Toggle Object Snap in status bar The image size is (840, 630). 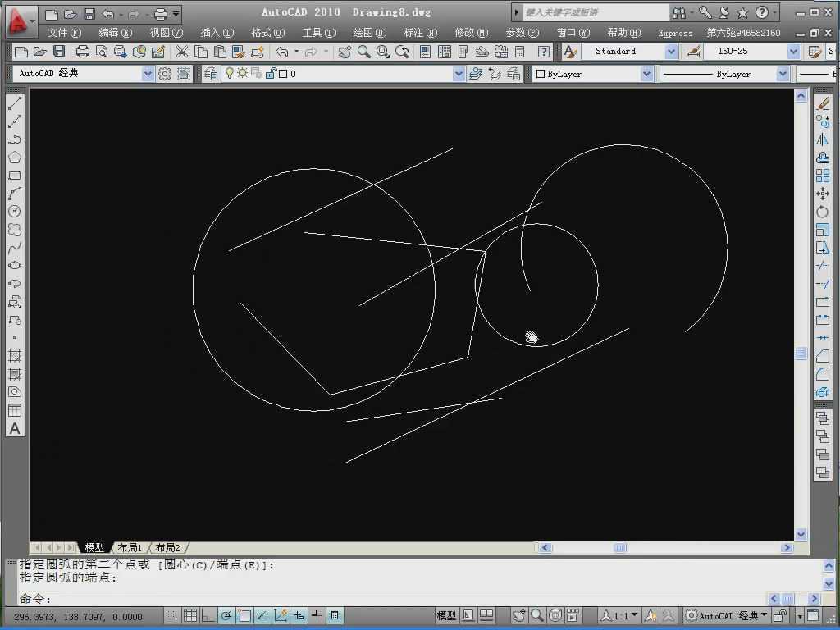(x=244, y=615)
